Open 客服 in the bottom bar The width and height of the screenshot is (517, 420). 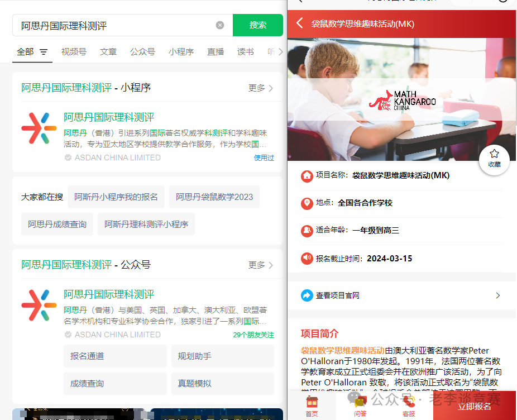(x=409, y=407)
